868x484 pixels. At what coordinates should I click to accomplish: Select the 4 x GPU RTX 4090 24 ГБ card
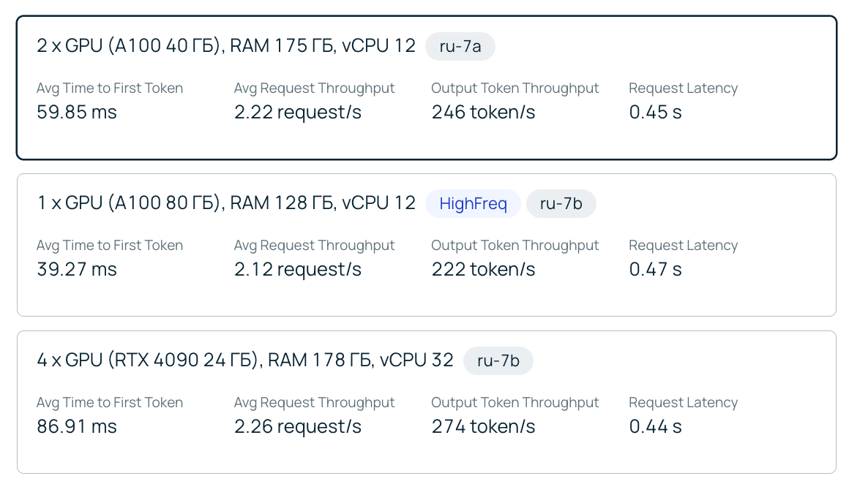426,402
